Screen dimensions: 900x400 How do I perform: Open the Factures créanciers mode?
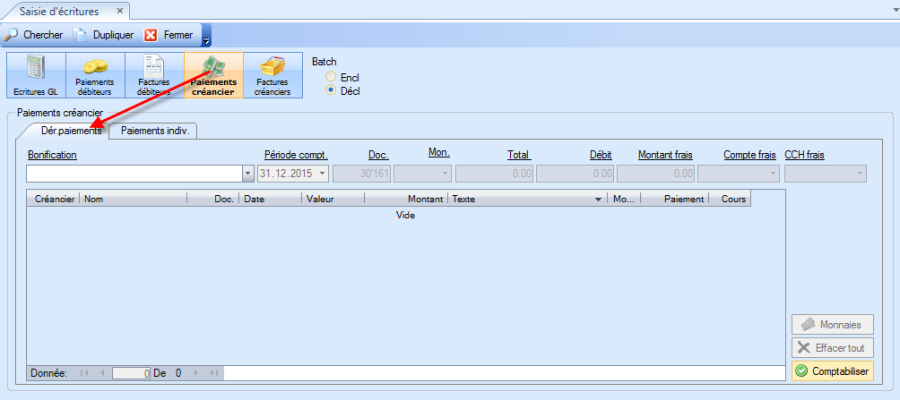273,75
